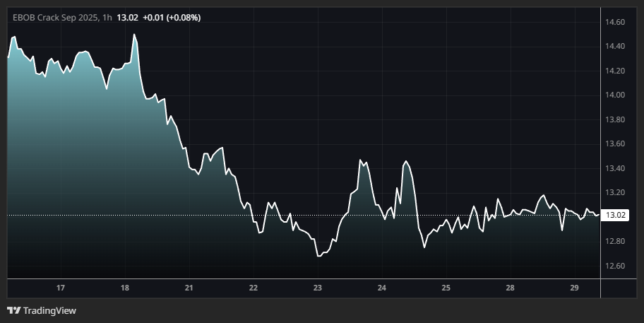Viewport: 644px width, 323px height.
Task: Select date 18 on the time axis
Action: coord(125,288)
